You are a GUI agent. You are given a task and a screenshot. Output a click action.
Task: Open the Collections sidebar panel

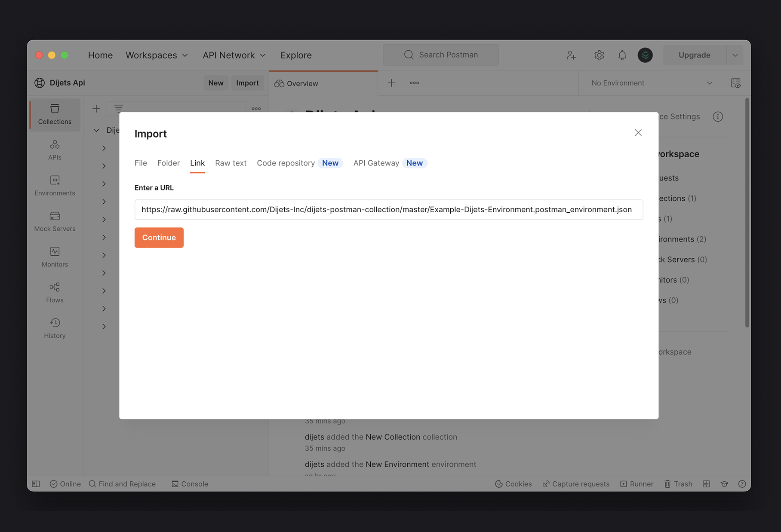(x=55, y=115)
